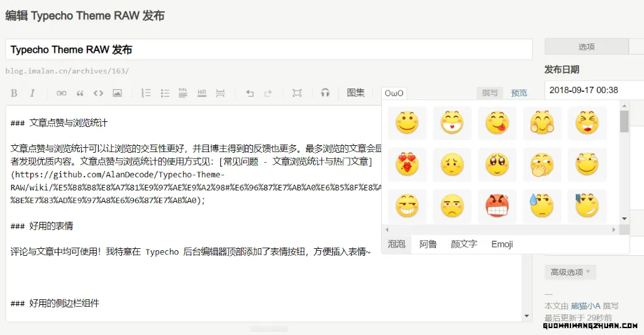Apply italic formatting with the I icon
The width and height of the screenshot is (644, 335).
(x=32, y=93)
